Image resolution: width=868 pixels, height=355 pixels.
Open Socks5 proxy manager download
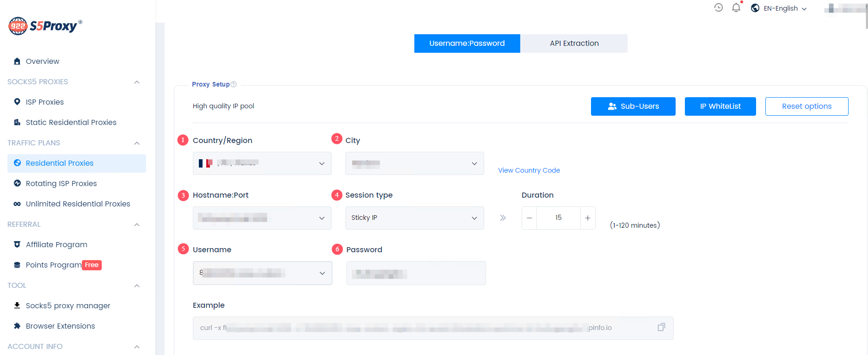(x=68, y=305)
